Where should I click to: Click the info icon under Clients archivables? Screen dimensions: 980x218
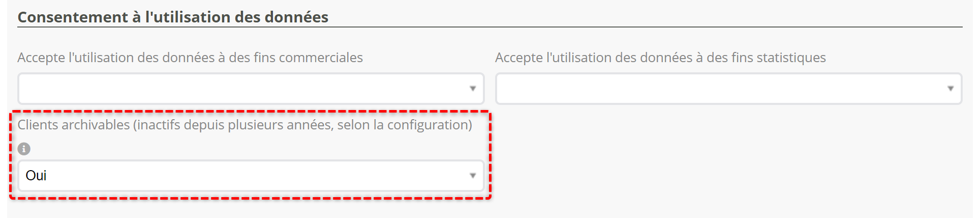[x=24, y=149]
